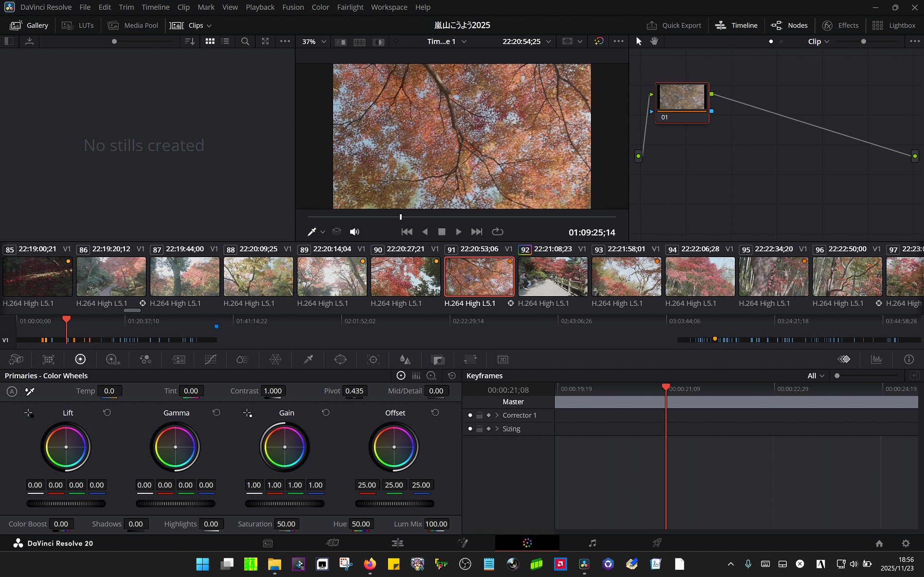Open the Fusion menu
Image resolution: width=924 pixels, height=577 pixels.
click(293, 7)
